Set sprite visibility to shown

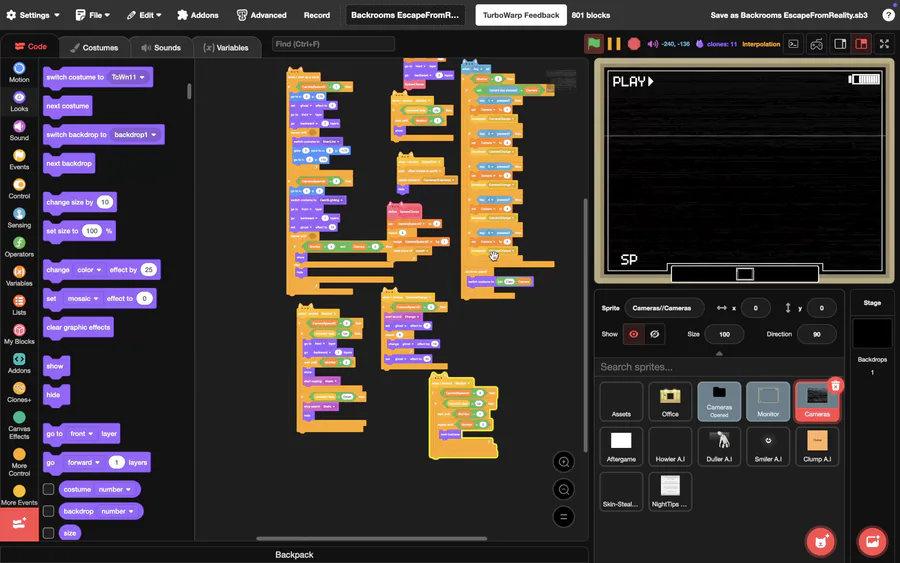click(634, 334)
